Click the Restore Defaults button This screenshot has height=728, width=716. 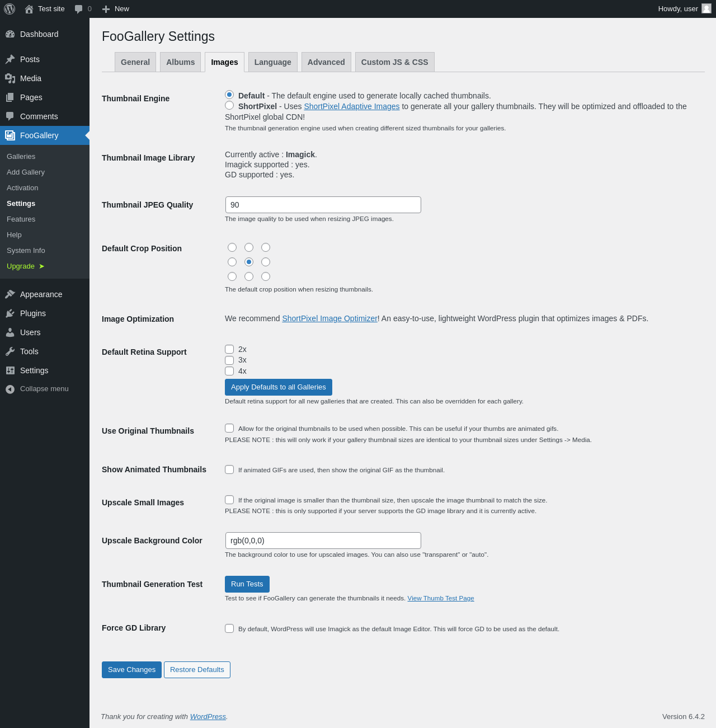tap(197, 670)
